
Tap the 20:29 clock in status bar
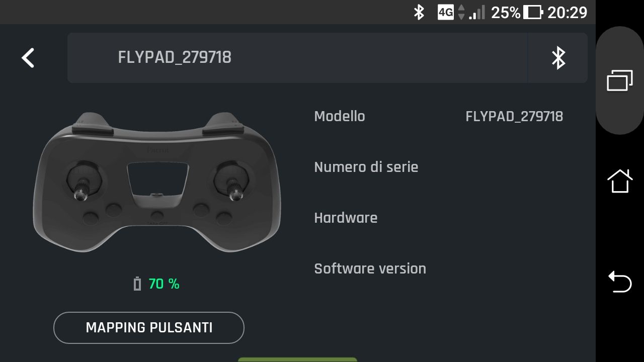(x=567, y=12)
